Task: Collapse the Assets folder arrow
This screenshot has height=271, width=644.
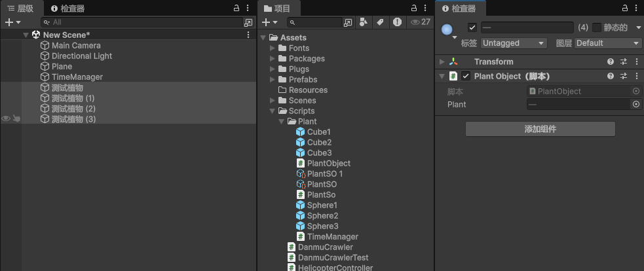Action: tap(263, 38)
